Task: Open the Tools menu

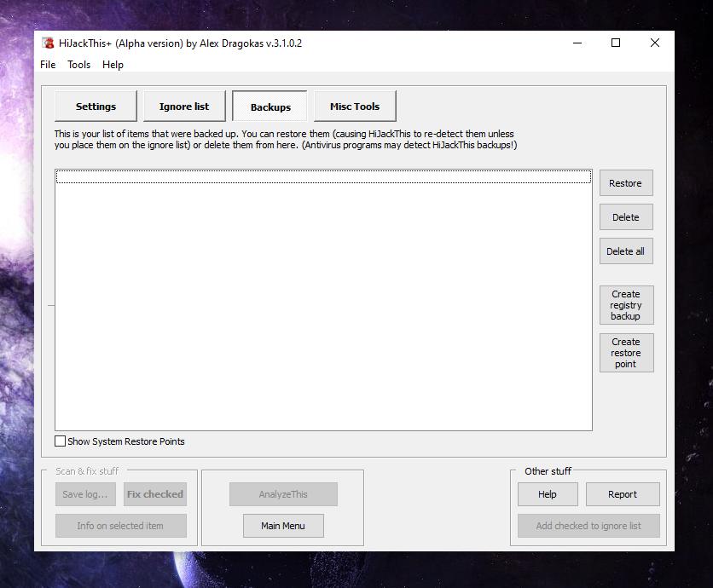Action: click(78, 65)
